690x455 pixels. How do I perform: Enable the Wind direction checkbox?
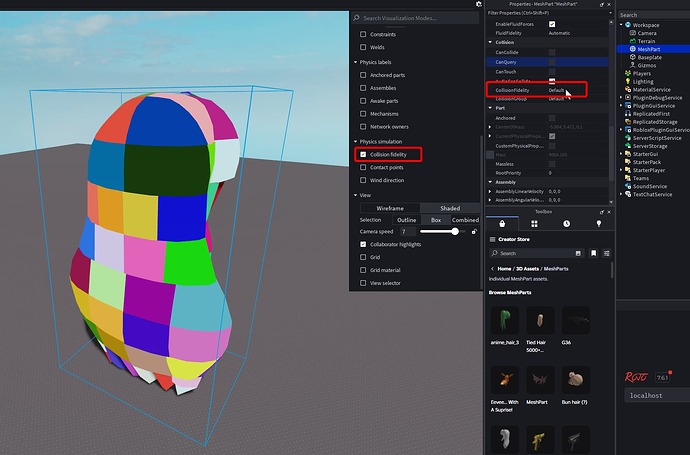point(363,180)
